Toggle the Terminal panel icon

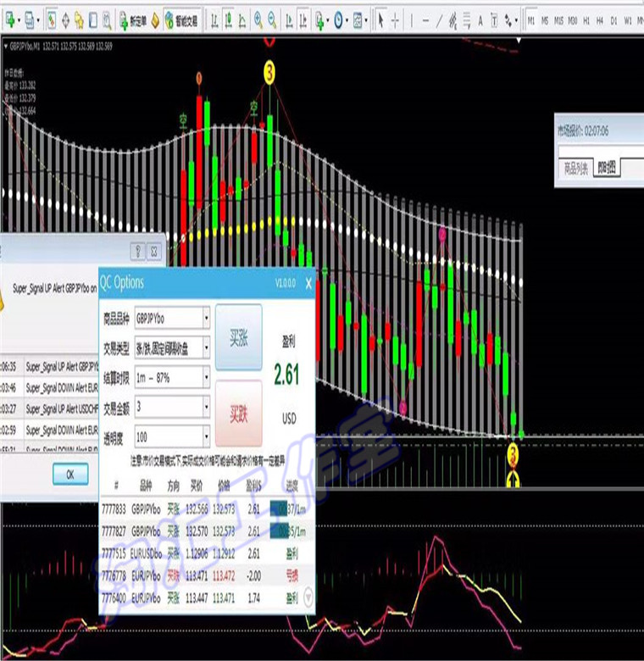[93, 19]
